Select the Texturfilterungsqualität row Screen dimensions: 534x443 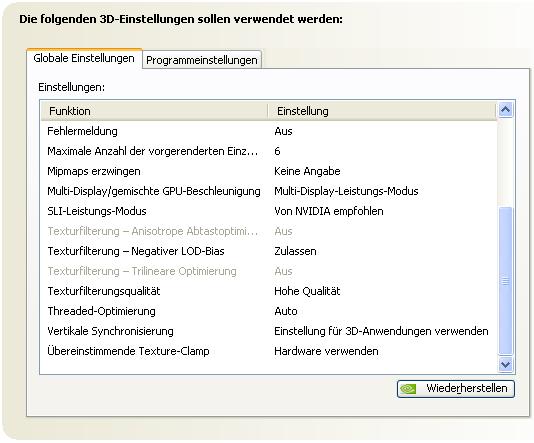[269, 291]
